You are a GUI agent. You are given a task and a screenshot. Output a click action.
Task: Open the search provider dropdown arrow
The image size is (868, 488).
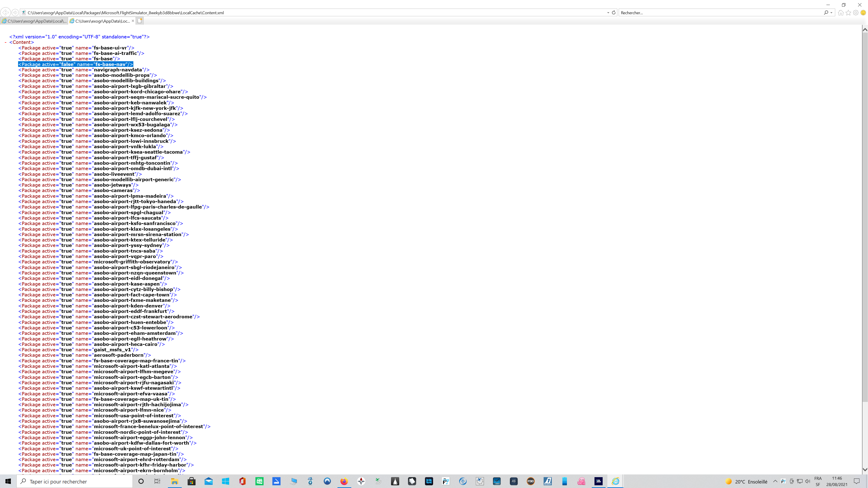pyautogui.click(x=832, y=12)
